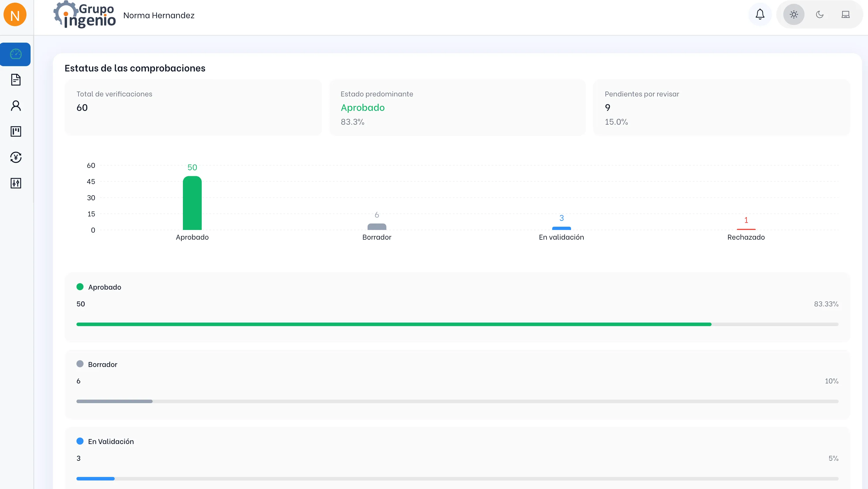Switch to system theme laptop toggle
The width and height of the screenshot is (868, 489).
(x=845, y=14)
